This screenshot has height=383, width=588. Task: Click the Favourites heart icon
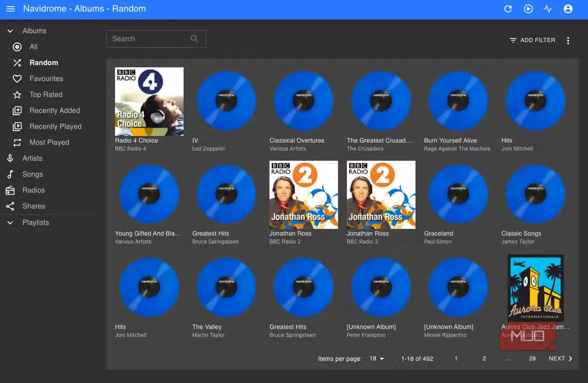pyautogui.click(x=17, y=79)
